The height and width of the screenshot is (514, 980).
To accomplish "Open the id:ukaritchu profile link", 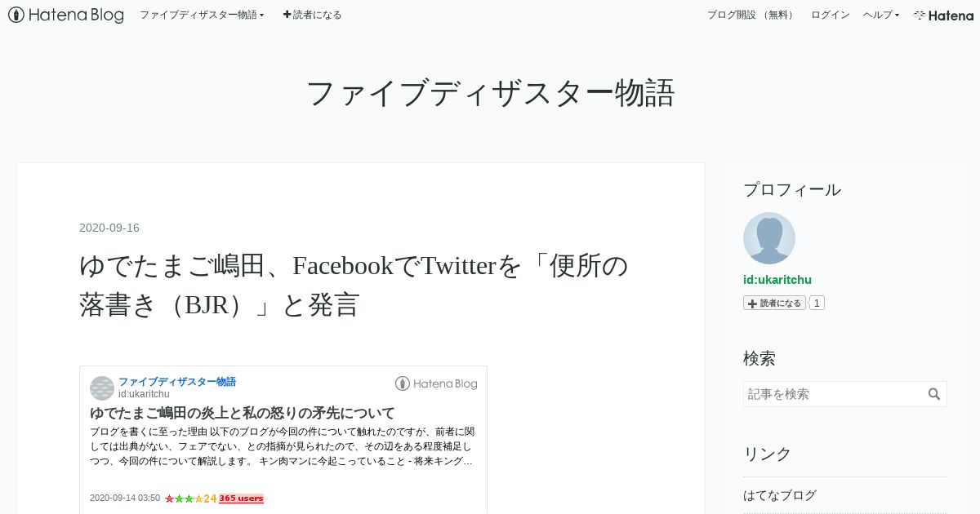I will [777, 280].
